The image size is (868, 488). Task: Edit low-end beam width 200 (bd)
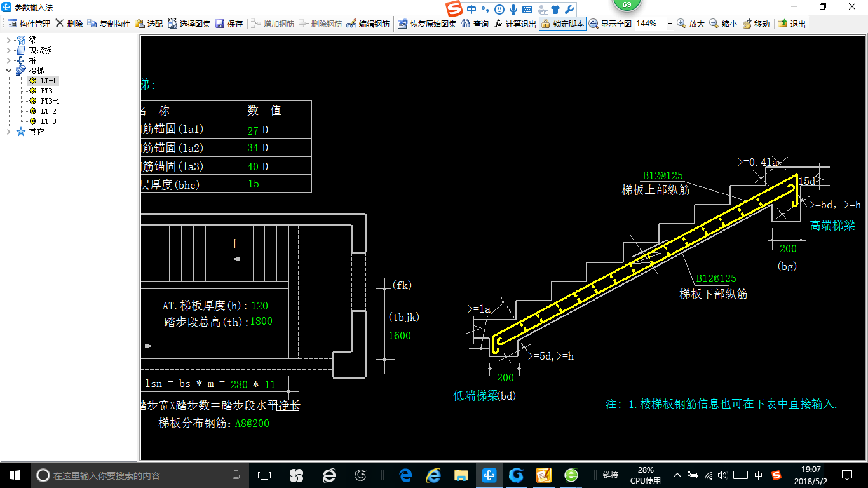[505, 378]
